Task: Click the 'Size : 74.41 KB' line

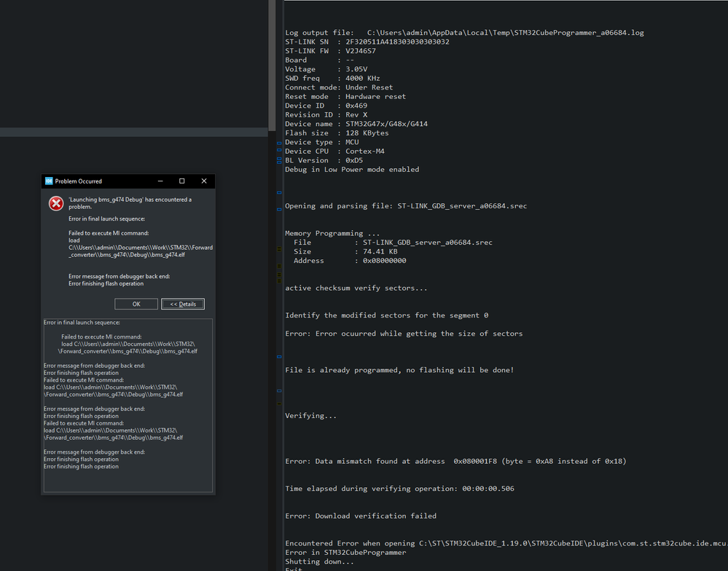Action: (x=345, y=251)
